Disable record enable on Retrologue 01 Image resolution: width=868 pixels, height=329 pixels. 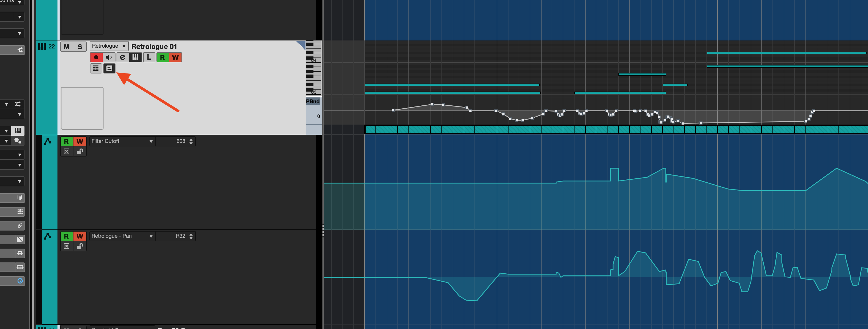pyautogui.click(x=96, y=57)
